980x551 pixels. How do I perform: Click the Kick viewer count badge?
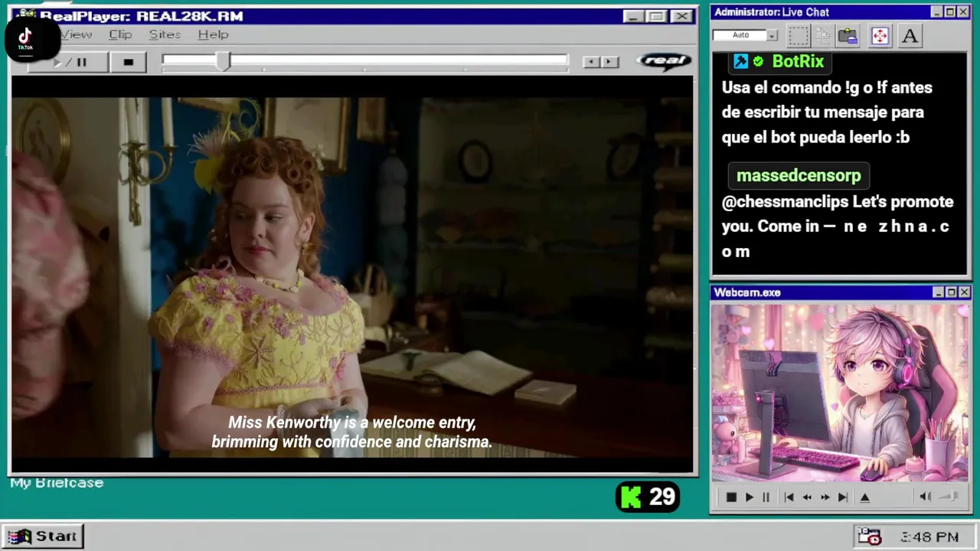point(648,497)
